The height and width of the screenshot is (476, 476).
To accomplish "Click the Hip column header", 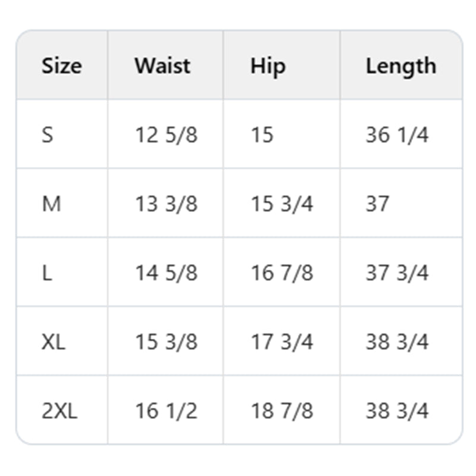I will [x=268, y=65].
